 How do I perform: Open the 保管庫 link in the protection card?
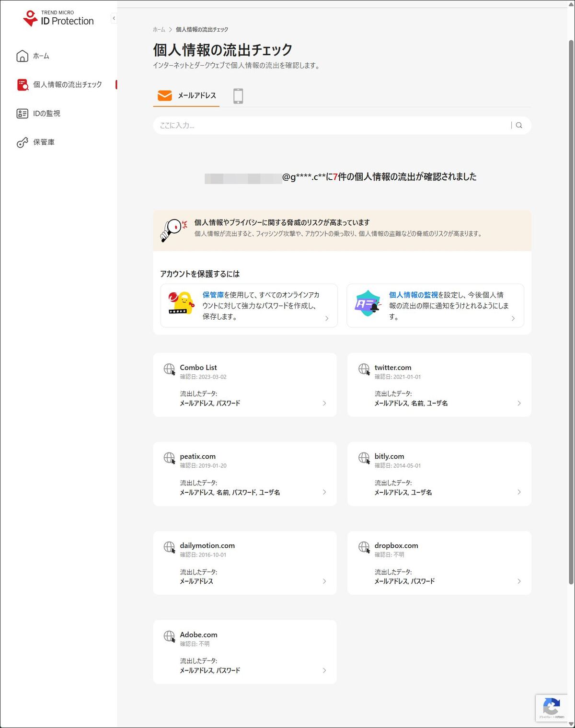213,295
